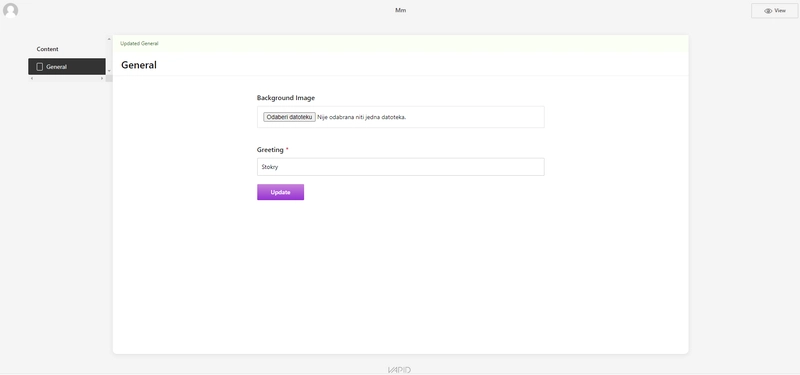800x375 pixels.
Task: Click the Background Image field label
Action: click(286, 97)
